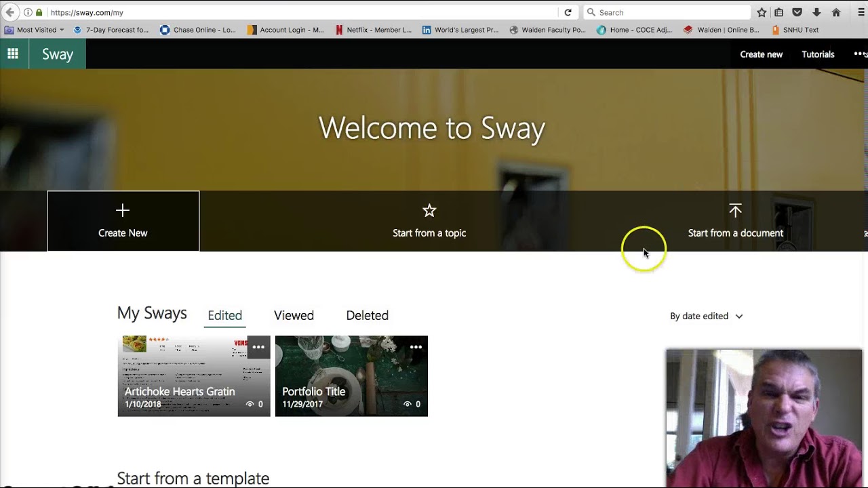Click the plus icon above Create New
The image size is (868, 488).
pyautogui.click(x=123, y=211)
